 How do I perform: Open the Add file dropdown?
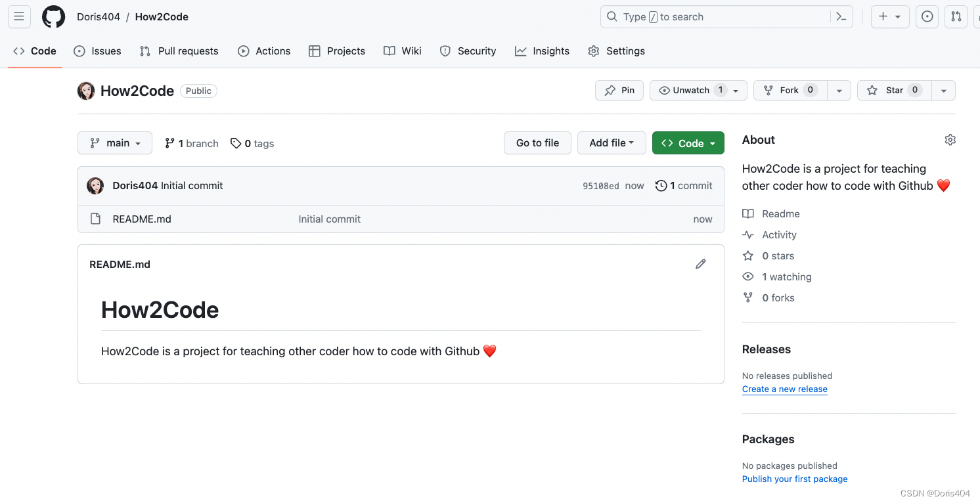[x=612, y=143]
